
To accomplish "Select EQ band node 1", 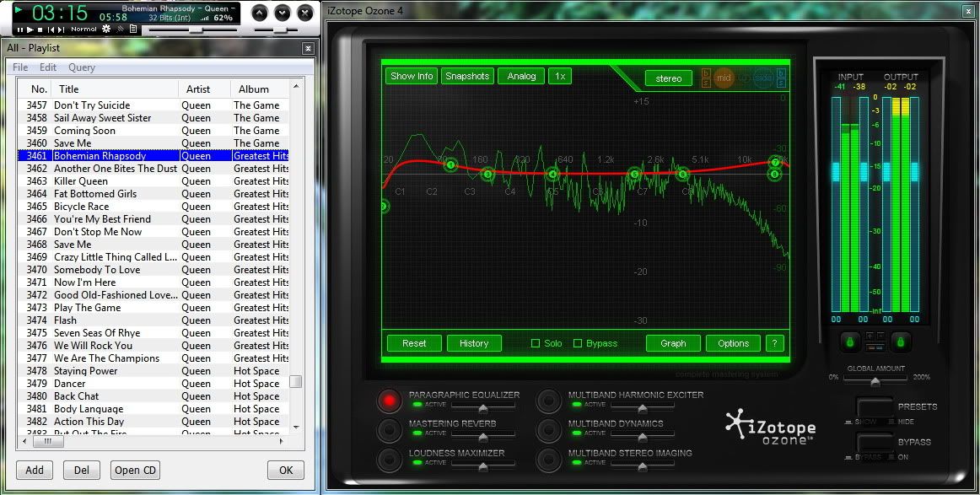I will (x=450, y=165).
